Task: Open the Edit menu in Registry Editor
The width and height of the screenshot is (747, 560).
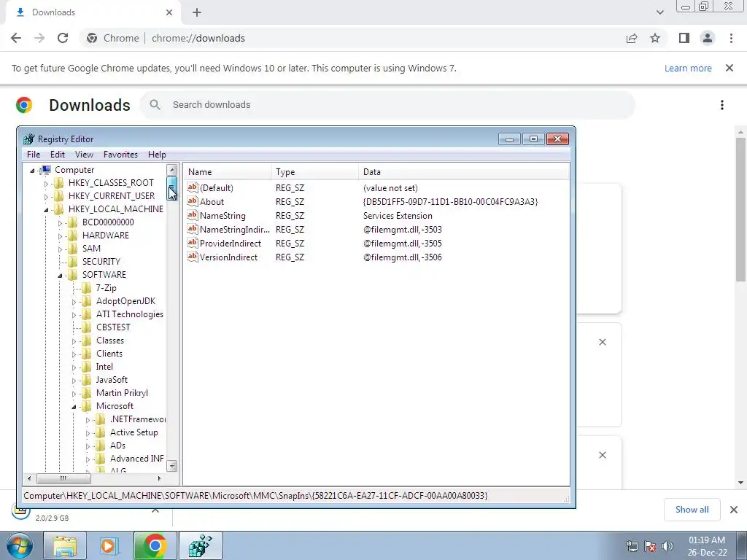Action: 57,155
